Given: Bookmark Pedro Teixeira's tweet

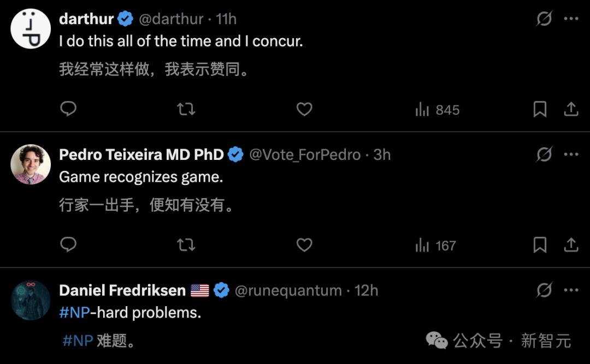Looking at the screenshot, I should click(x=540, y=246).
